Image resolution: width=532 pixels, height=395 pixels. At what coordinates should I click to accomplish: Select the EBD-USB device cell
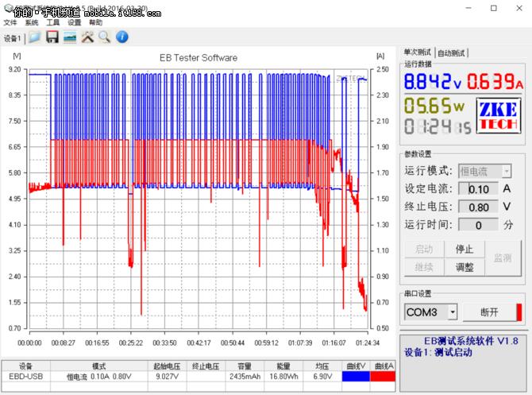(x=25, y=376)
